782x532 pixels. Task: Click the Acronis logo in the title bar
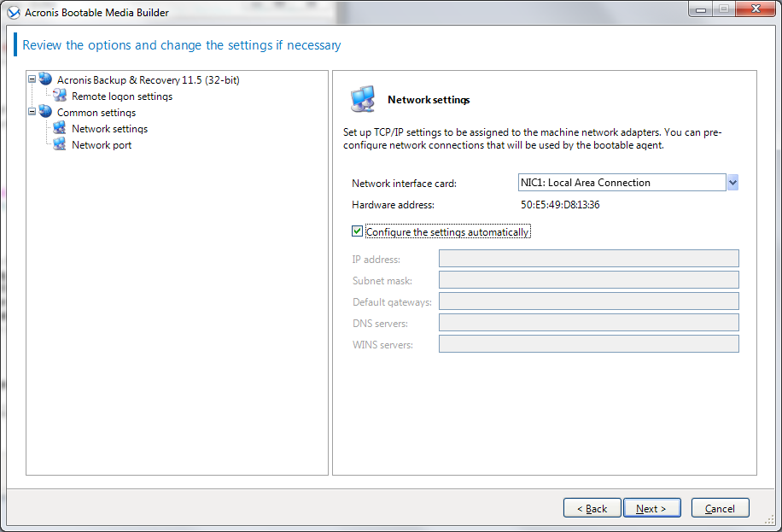click(14, 13)
